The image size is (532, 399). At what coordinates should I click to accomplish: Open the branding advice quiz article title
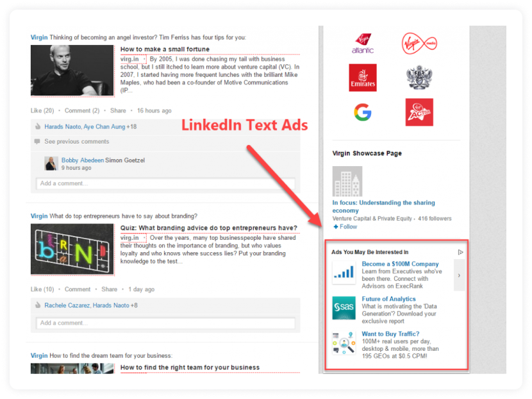209,228
